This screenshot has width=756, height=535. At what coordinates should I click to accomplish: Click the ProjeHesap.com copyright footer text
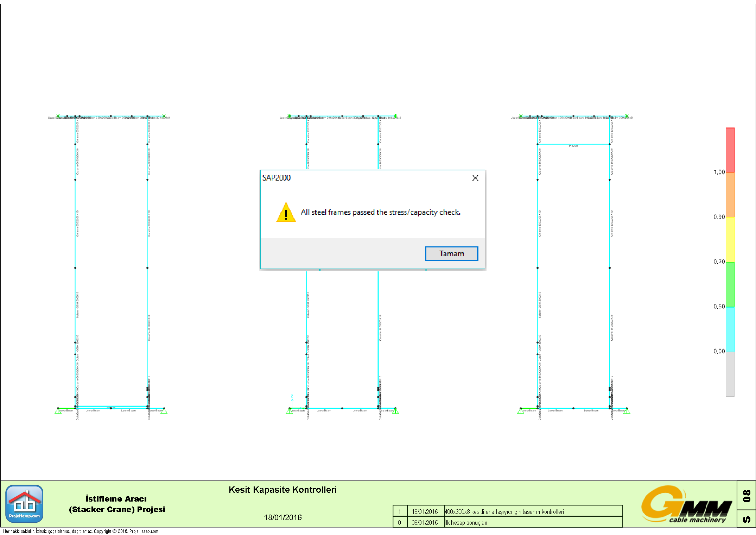tap(81, 531)
